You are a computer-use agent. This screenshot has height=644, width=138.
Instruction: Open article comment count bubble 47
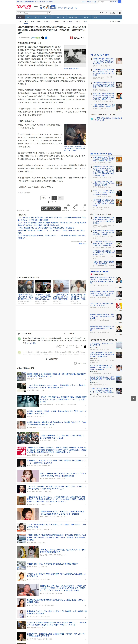[x=33, y=38]
